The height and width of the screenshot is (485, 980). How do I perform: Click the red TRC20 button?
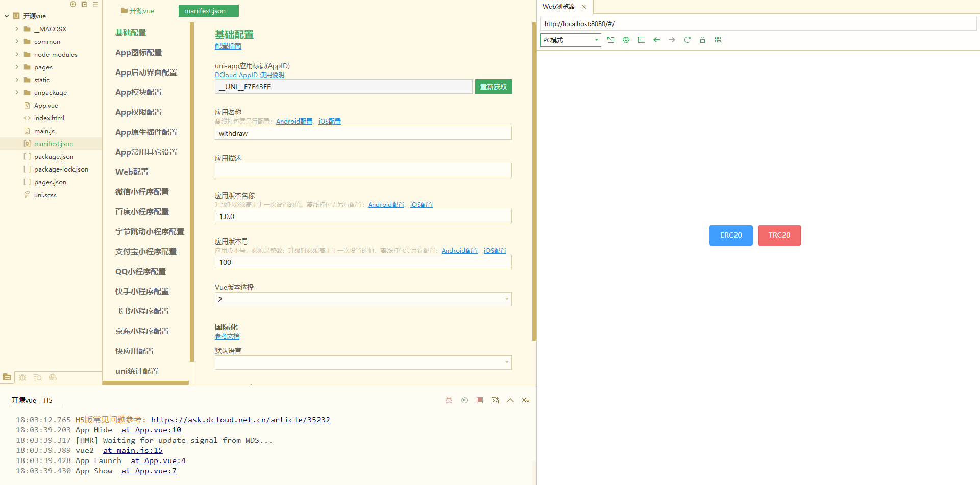pos(779,235)
